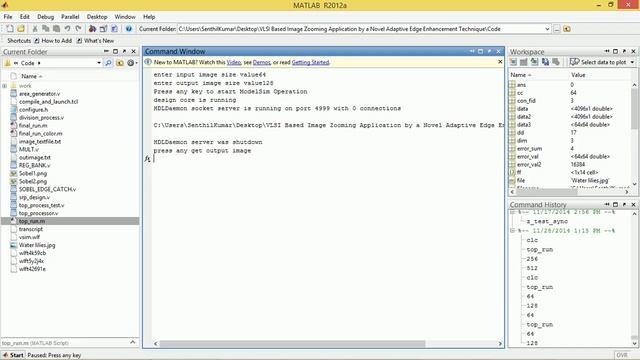Collapse the 11/28/2014 history group
The height and width of the screenshot is (360, 640).
pyautogui.click(x=513, y=231)
